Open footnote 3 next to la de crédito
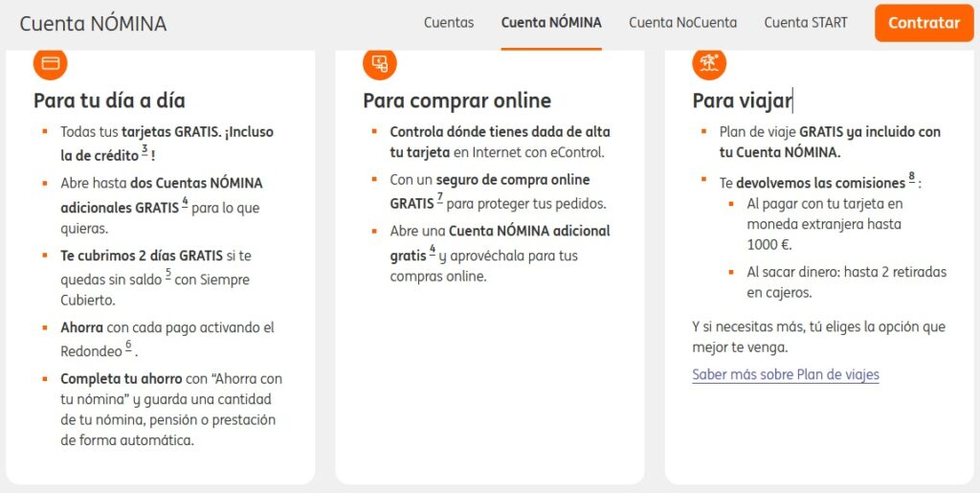The image size is (980, 493). (x=145, y=150)
